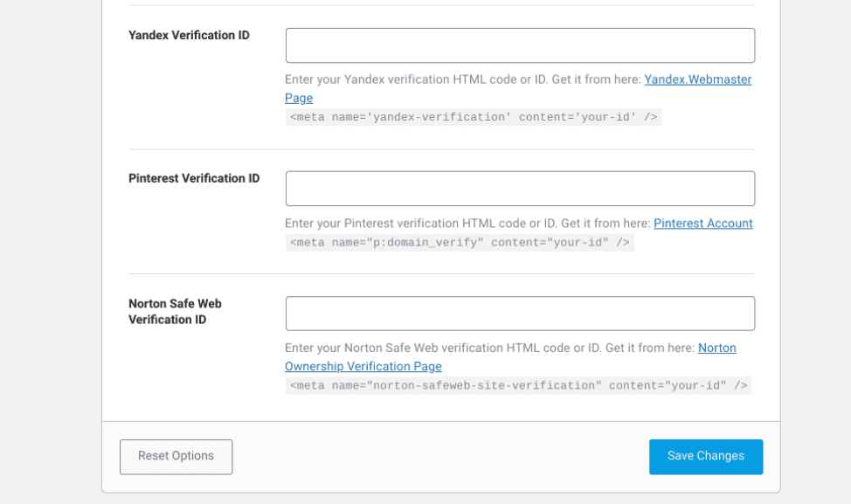Click the Yandex Verification ID input field
Screen dimensions: 851x504
520,45
